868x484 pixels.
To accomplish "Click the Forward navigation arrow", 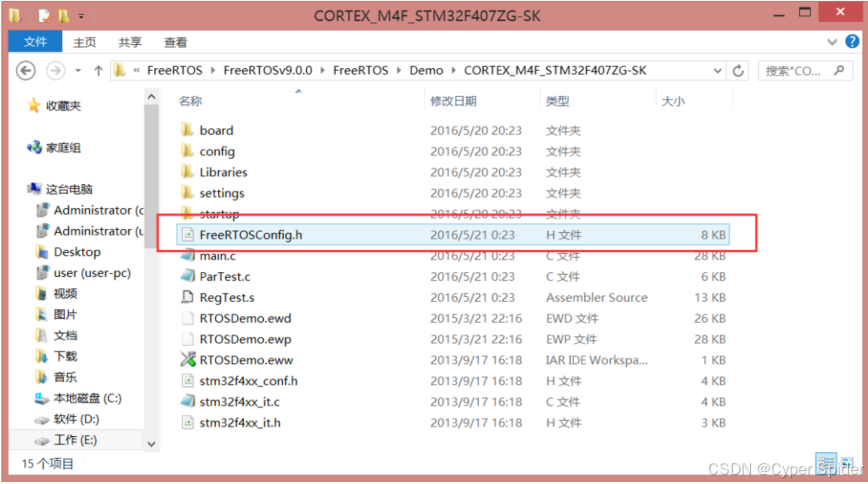I will (x=55, y=71).
